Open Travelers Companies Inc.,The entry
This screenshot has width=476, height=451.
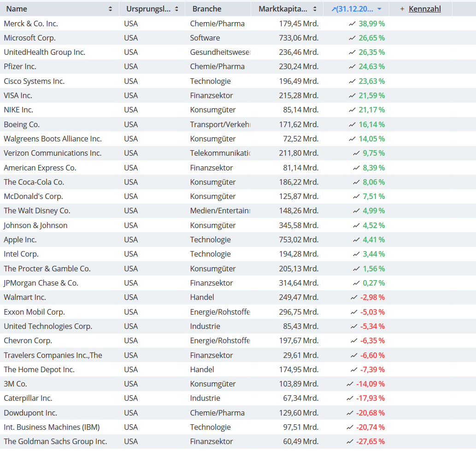point(53,355)
